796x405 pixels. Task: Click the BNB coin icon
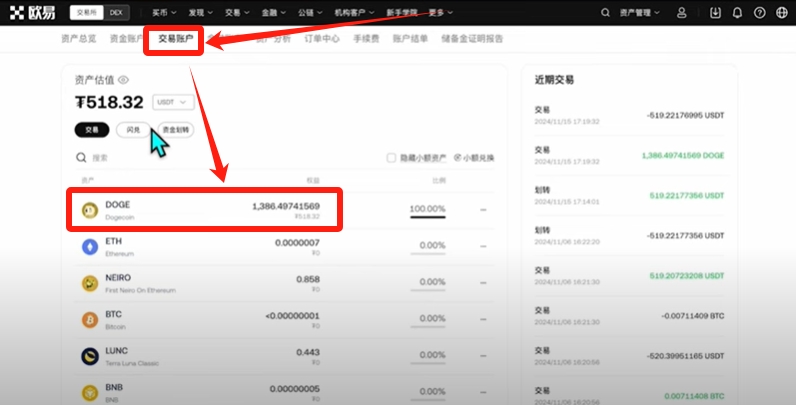[x=90, y=392]
